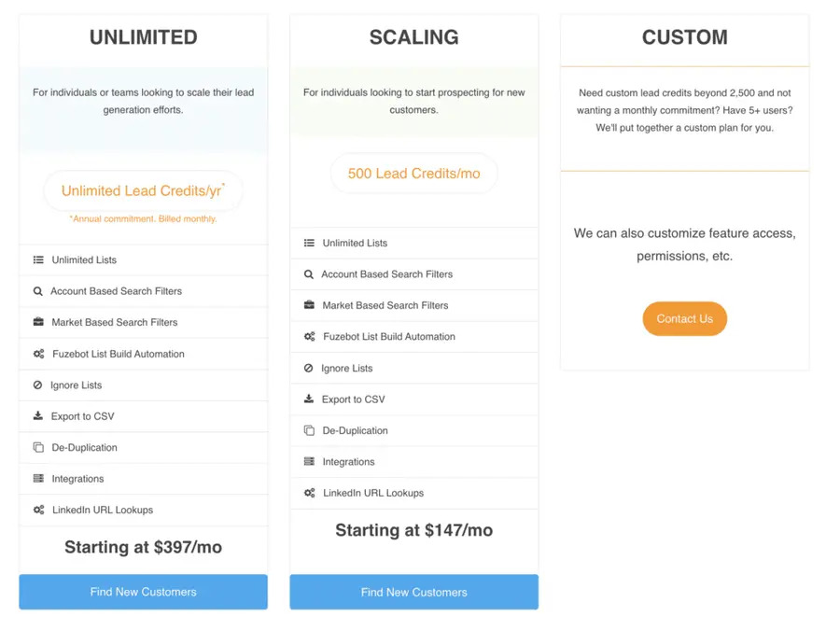The width and height of the screenshot is (840, 630).
Task: Click the Account Based Search Filters magnifier icon
Action: (x=37, y=290)
